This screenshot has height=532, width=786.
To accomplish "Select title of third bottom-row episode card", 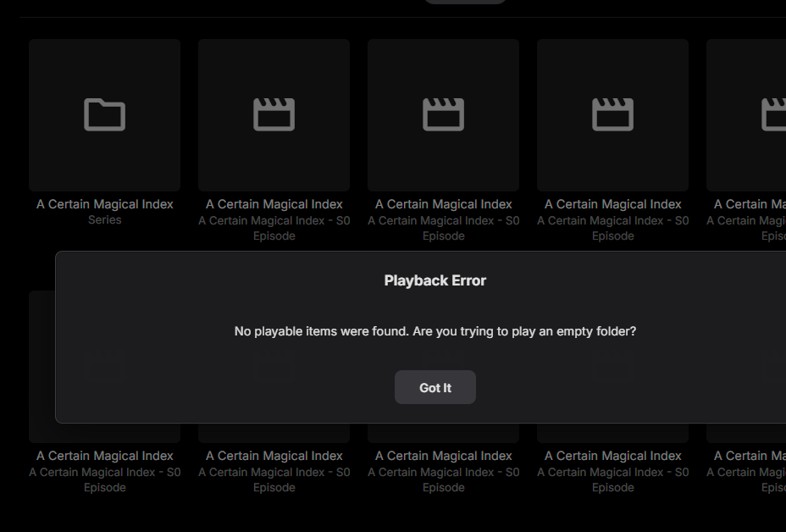I will click(443, 456).
